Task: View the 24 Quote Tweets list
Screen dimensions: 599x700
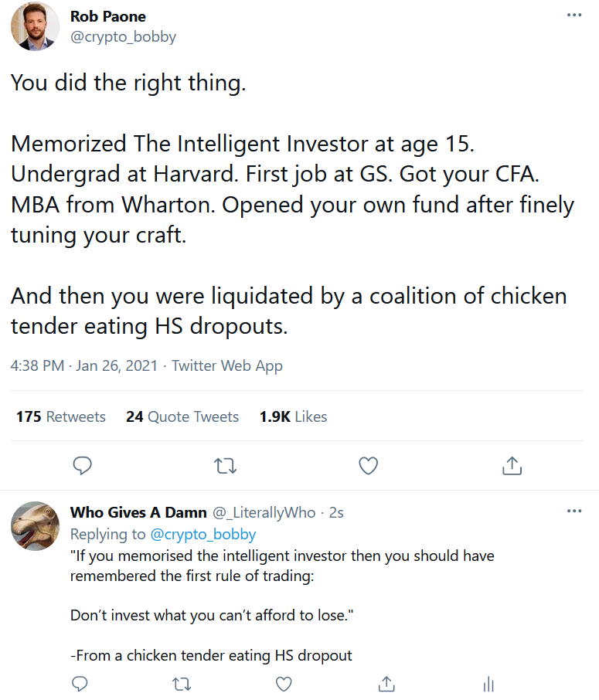Action: pos(182,416)
